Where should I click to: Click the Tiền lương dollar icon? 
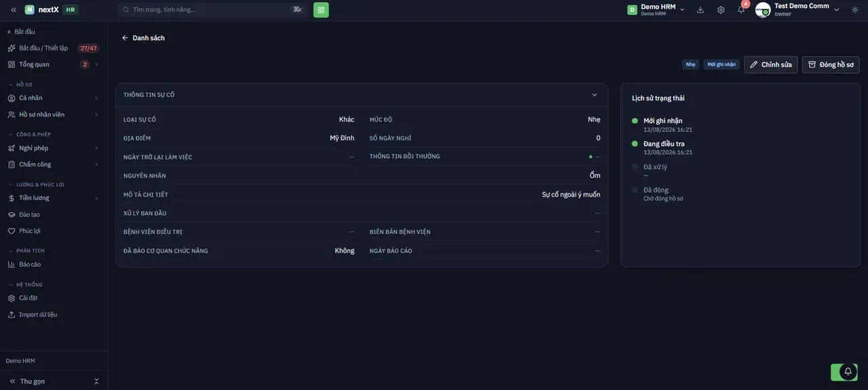(12, 198)
